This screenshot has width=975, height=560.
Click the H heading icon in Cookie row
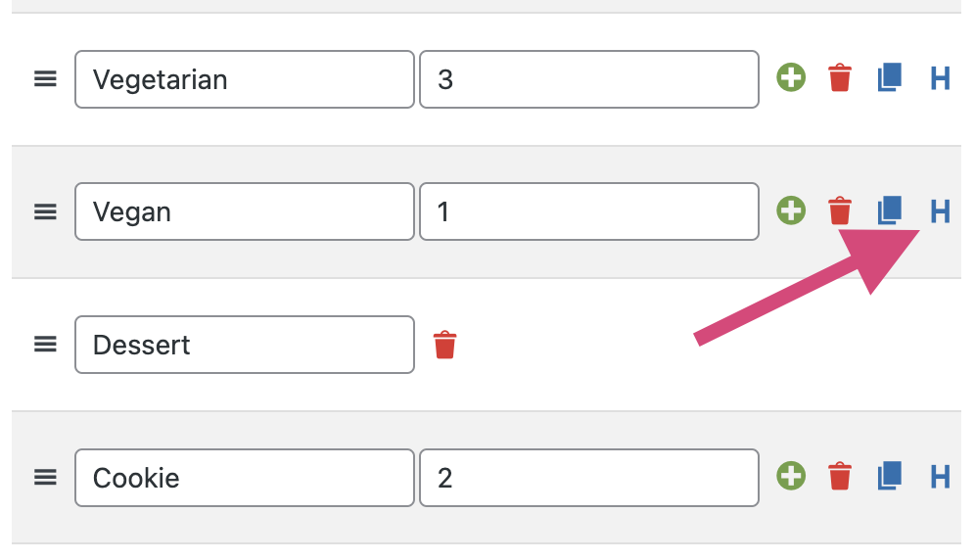pos(940,477)
